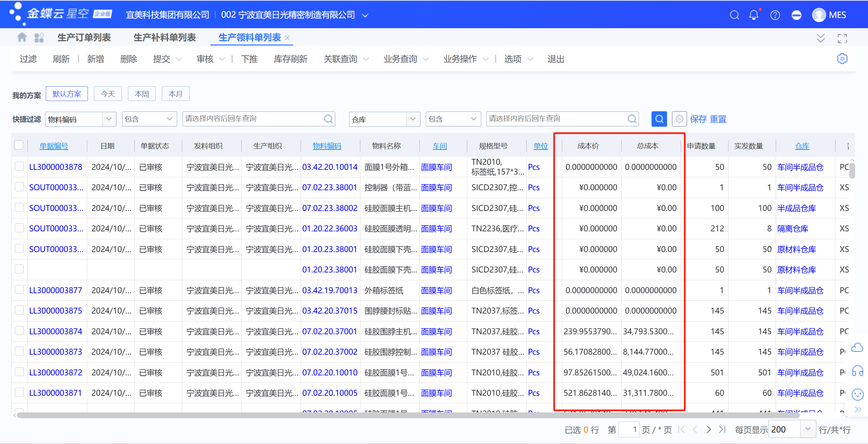868x444 pixels.
Task: Expand the company organization dropdown arrow
Action: point(365,15)
